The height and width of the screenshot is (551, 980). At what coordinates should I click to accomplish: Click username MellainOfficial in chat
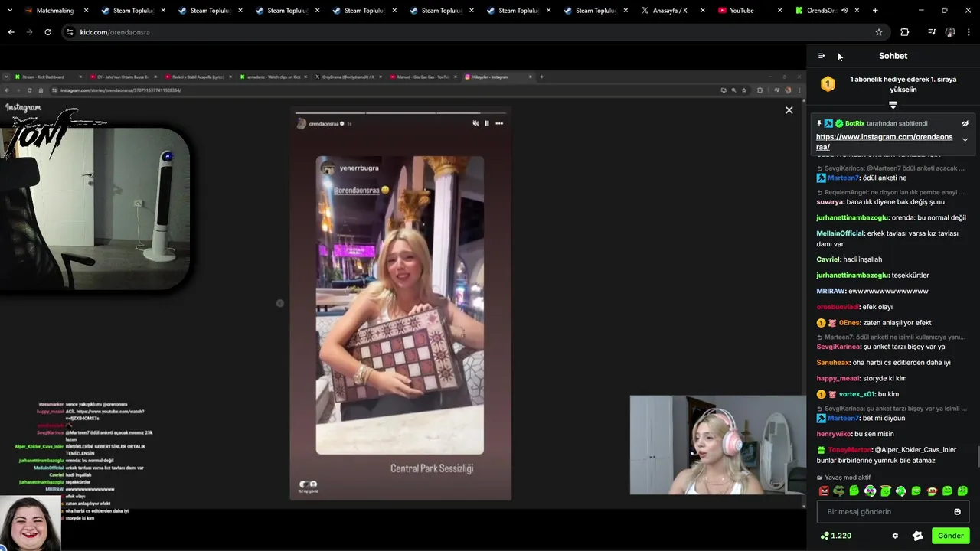[840, 233]
